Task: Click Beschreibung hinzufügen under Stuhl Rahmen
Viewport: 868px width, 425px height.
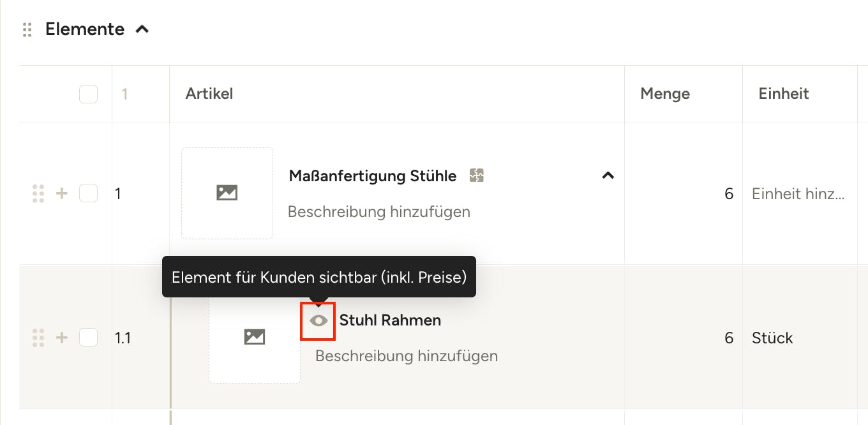Action: pyautogui.click(x=407, y=355)
